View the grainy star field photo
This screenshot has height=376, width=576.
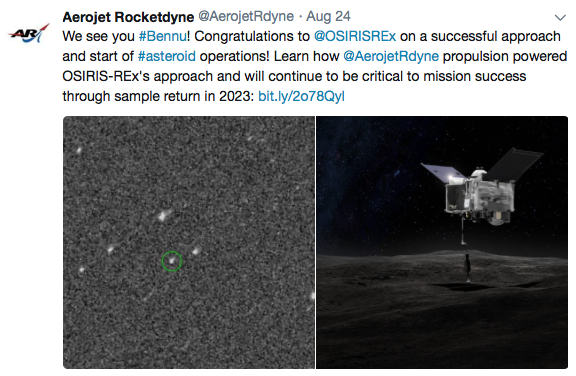tap(189, 242)
